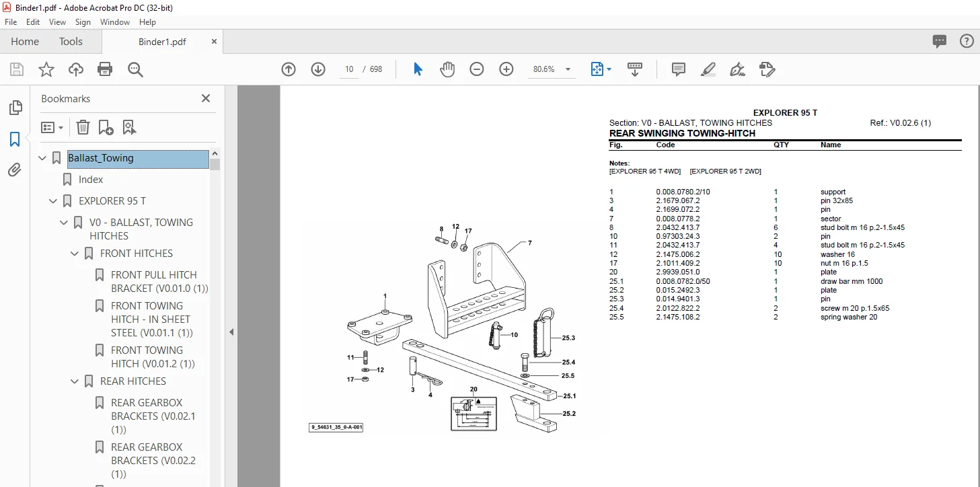
Task: Zoom in with the plus button
Action: coord(506,69)
